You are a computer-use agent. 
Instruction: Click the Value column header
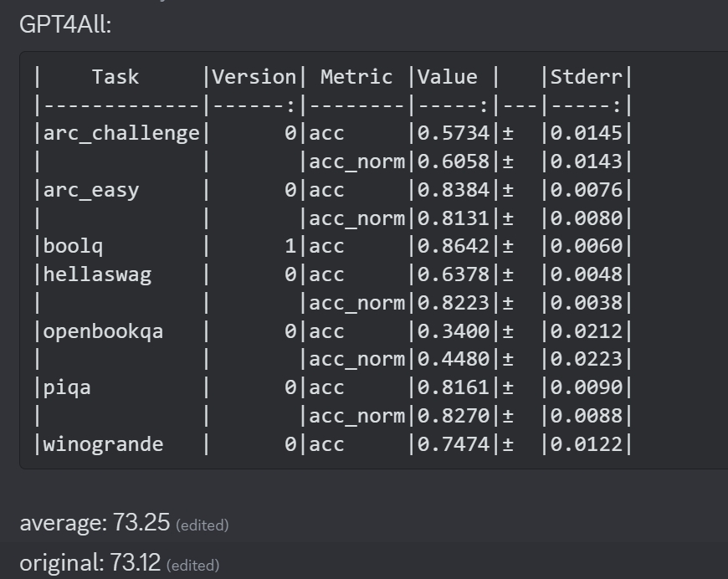(448, 77)
